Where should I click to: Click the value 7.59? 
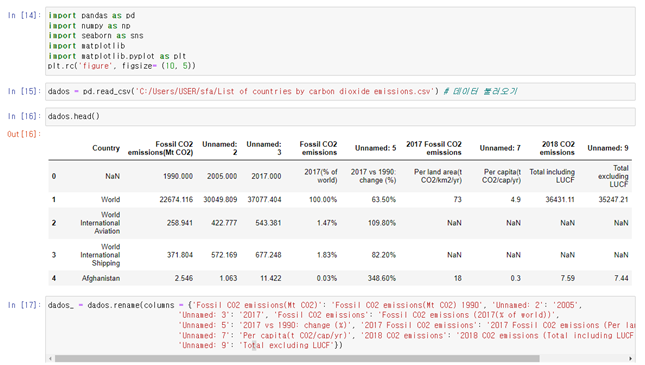coord(568,279)
